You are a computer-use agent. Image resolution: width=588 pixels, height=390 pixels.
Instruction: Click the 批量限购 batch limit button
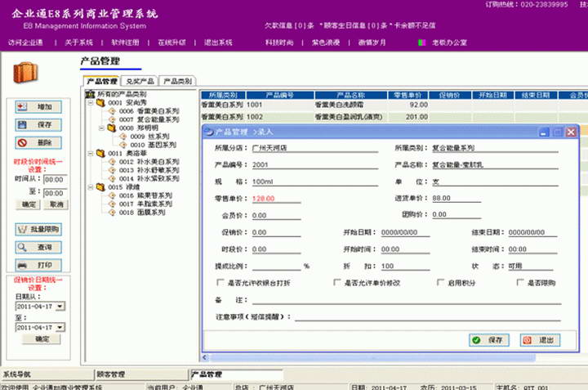38,230
